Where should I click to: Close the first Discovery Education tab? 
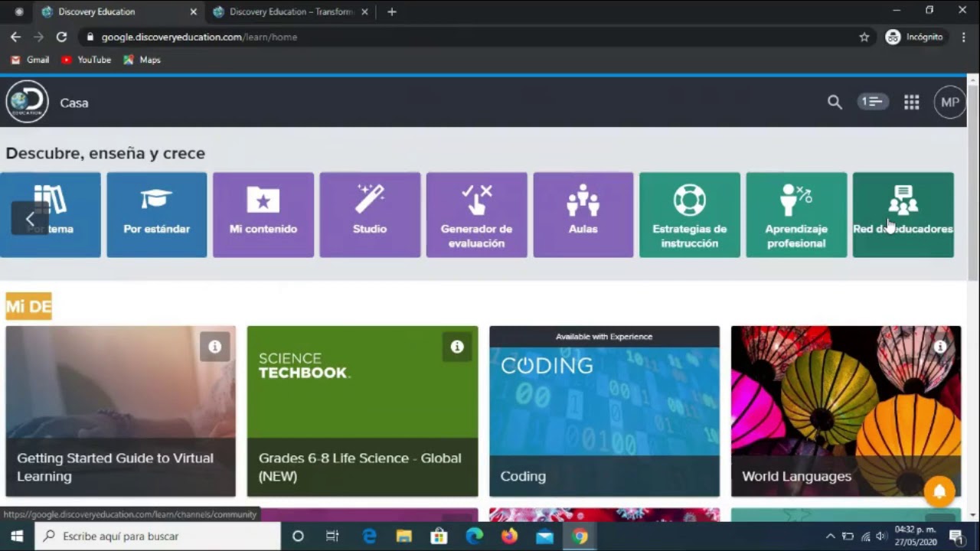(x=193, y=11)
